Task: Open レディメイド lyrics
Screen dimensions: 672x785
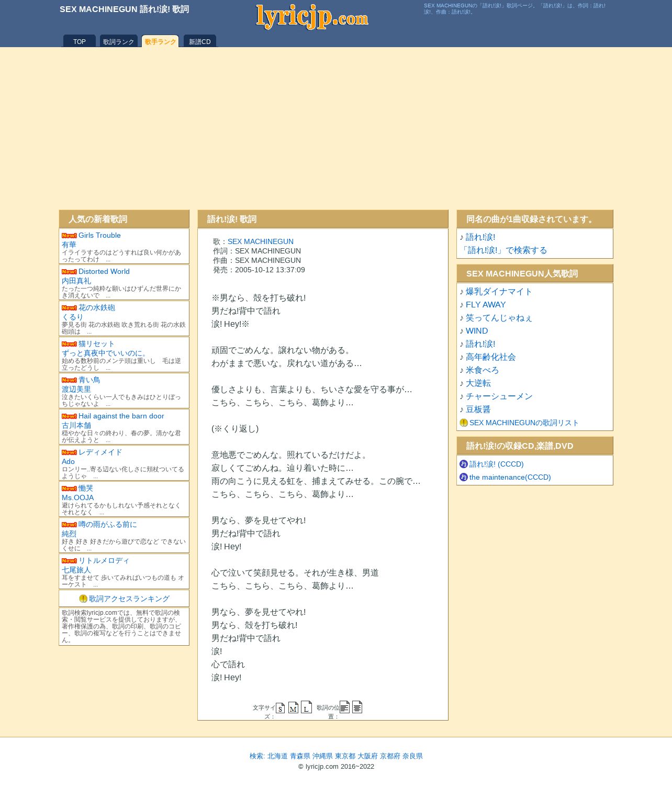Action: tap(100, 452)
